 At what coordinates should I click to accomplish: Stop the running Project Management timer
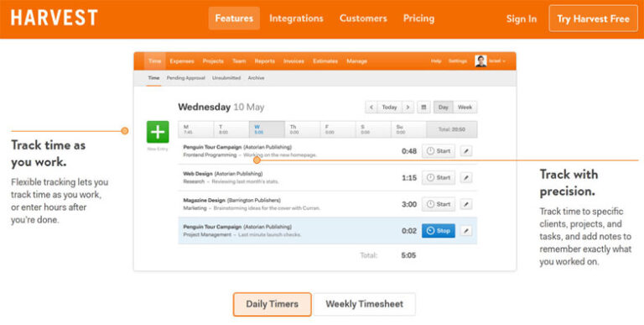tap(439, 231)
